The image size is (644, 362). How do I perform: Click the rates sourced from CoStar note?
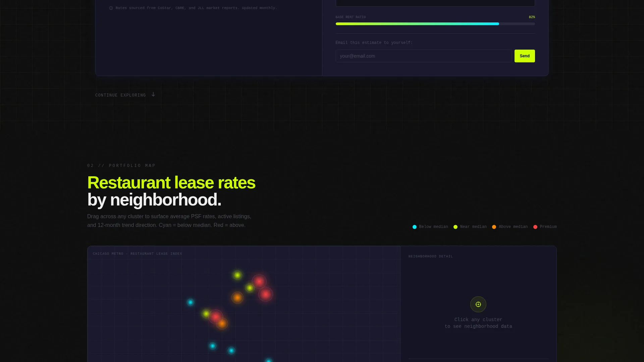click(196, 8)
